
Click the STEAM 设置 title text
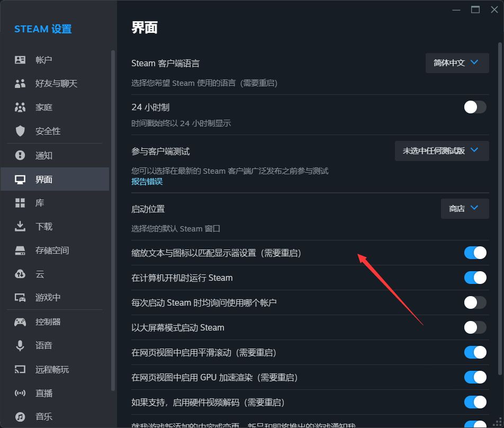pos(43,29)
